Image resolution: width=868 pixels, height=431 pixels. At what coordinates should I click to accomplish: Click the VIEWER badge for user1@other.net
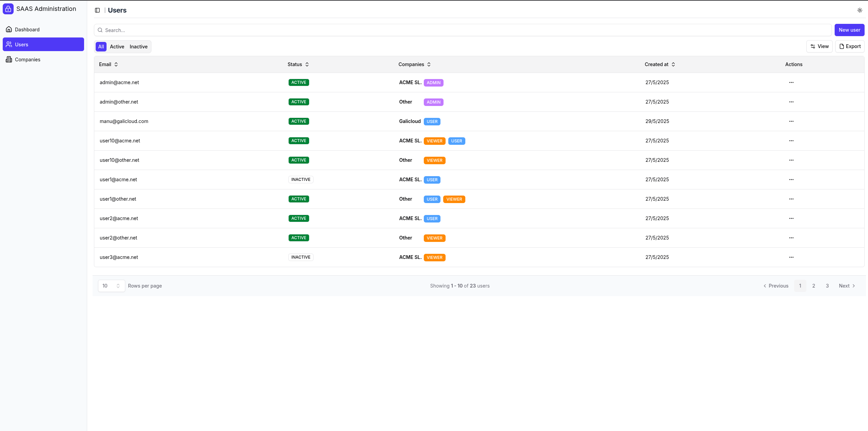[x=454, y=199]
